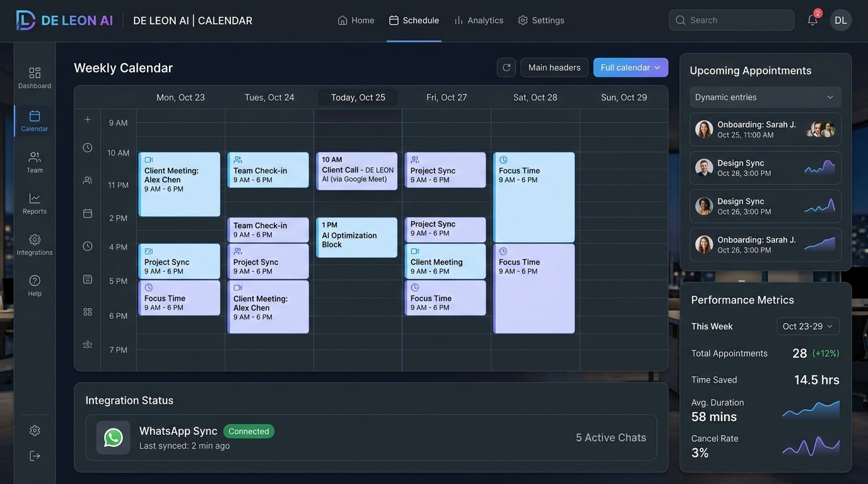Open the DL user avatar menu
Viewport: 868px width, 484px height.
click(841, 20)
